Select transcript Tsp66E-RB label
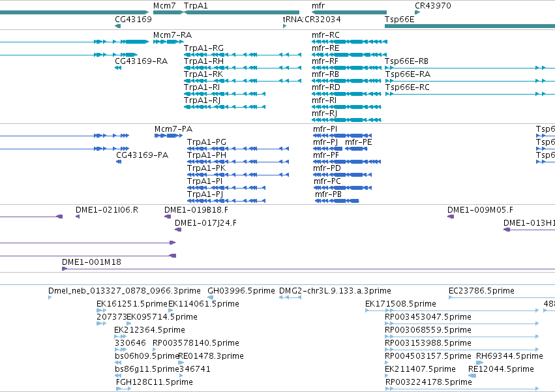 [x=407, y=61]
